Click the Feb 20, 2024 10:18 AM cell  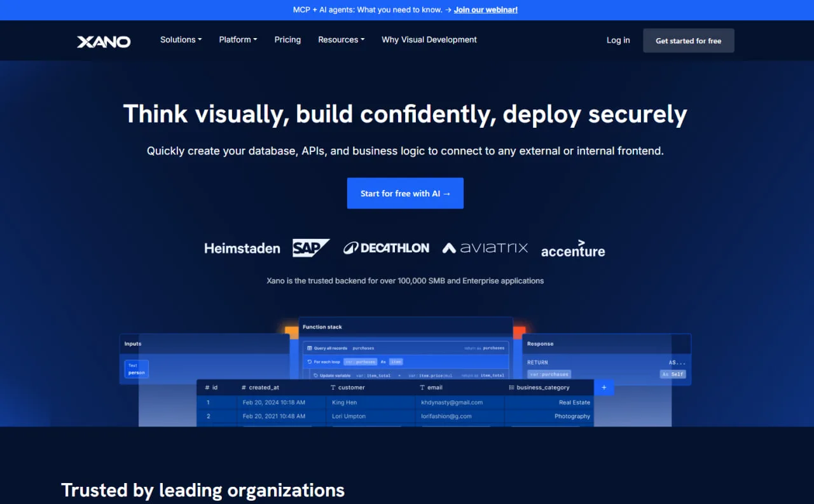click(281, 402)
